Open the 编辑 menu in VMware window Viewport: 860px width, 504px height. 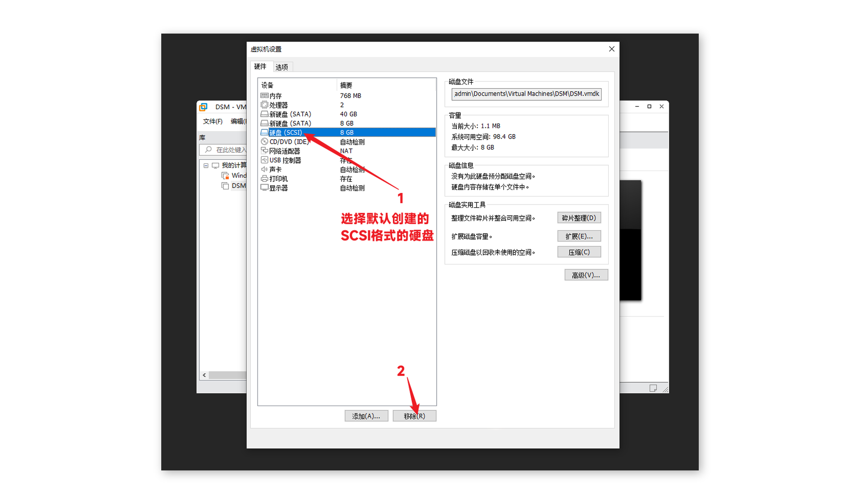coord(238,121)
